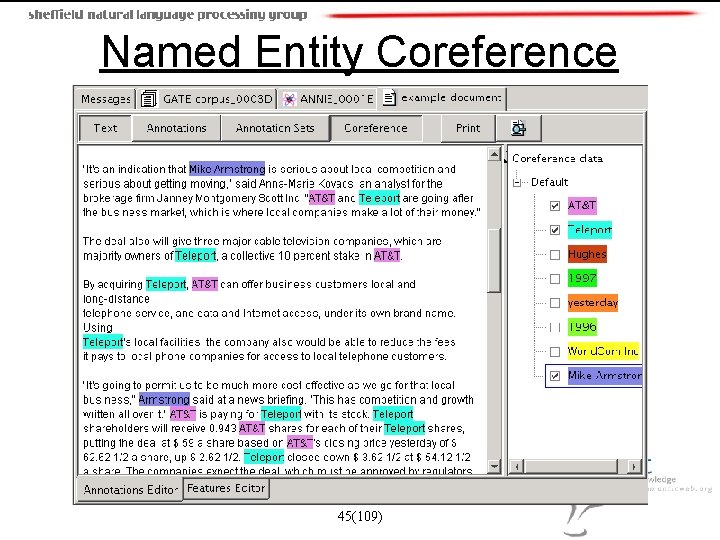The height and width of the screenshot is (540, 720).
Task: Click the Coreference data heading
Action: click(x=557, y=158)
